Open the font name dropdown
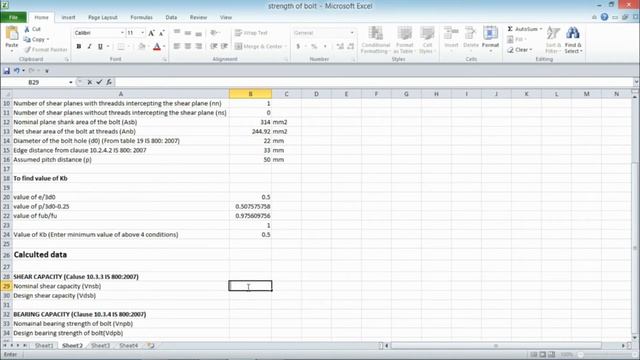Viewport: 640px width, 360px height. click(122, 33)
